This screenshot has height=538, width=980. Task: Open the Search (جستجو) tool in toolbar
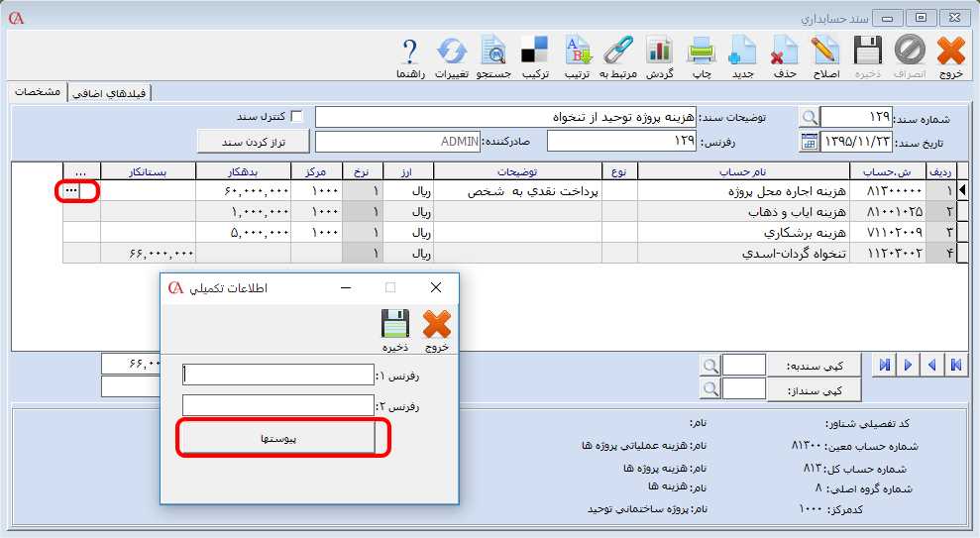[x=493, y=54]
